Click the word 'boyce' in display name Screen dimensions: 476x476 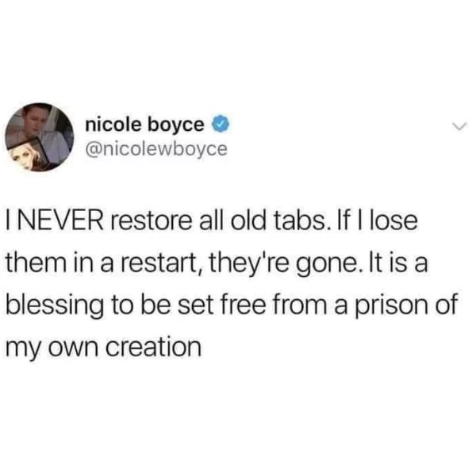(x=176, y=125)
